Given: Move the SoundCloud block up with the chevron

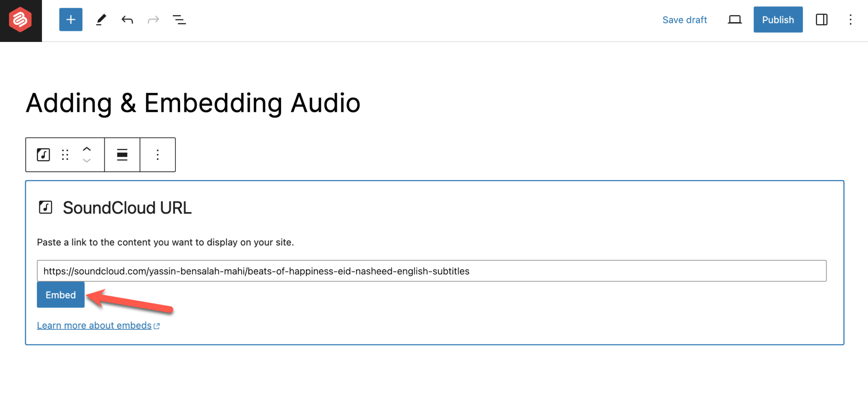Looking at the screenshot, I should tap(87, 148).
